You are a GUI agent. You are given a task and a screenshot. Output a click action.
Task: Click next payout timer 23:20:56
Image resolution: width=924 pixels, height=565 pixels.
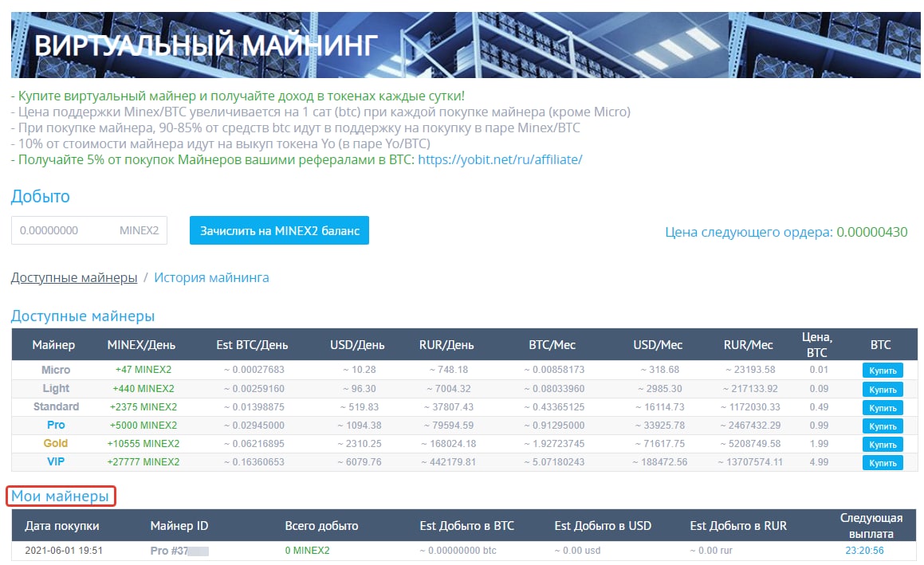coord(864,551)
